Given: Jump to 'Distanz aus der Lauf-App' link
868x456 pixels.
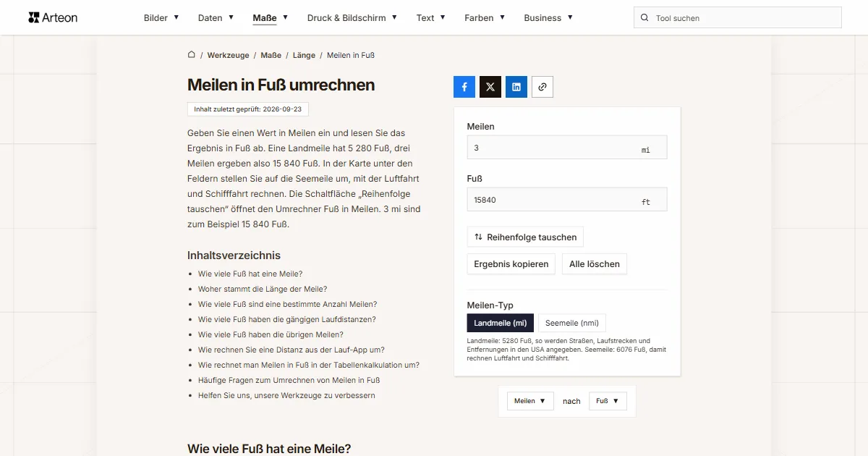Looking at the screenshot, I should coord(292,350).
